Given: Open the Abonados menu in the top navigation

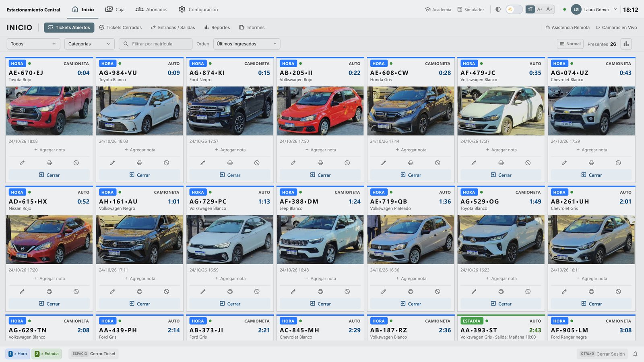Looking at the screenshot, I should coord(151,9).
